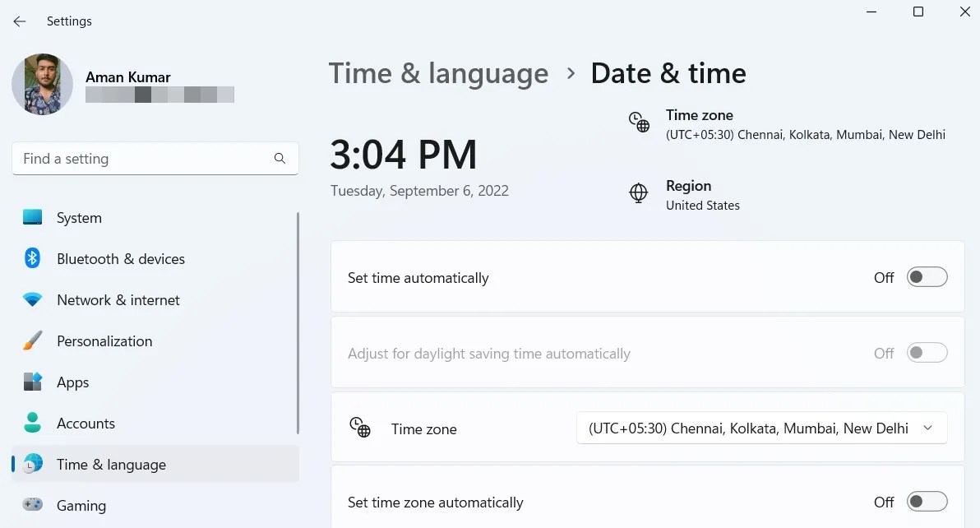The image size is (980, 528).
Task: Open the Time zone dropdown
Action: click(761, 428)
